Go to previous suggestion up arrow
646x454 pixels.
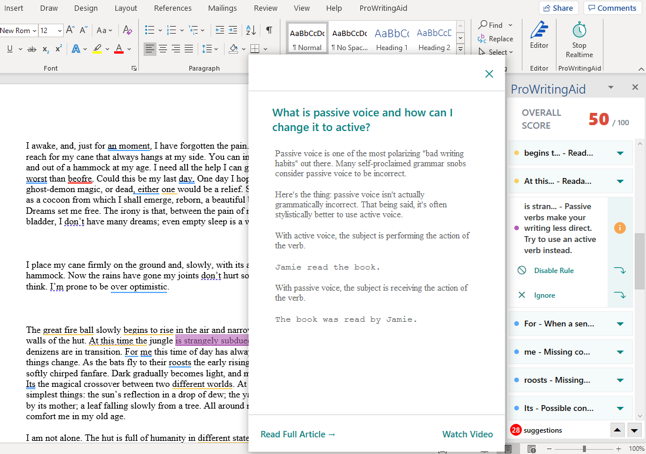pos(617,431)
